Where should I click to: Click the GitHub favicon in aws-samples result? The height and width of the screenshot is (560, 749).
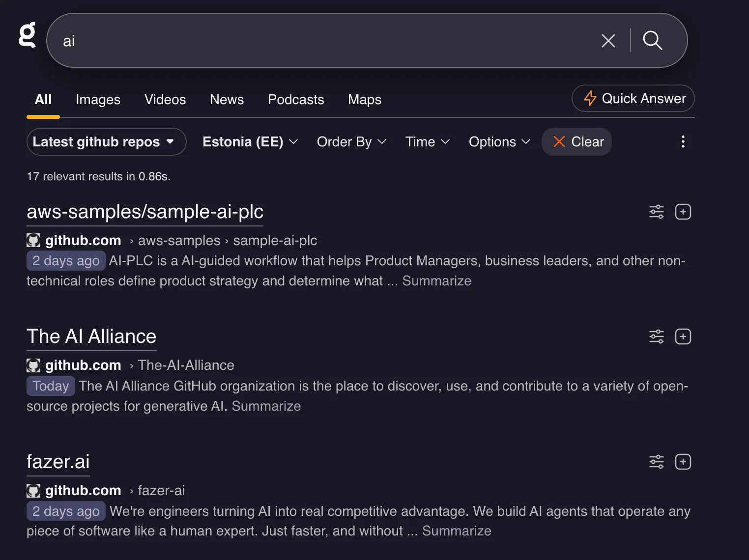33,240
